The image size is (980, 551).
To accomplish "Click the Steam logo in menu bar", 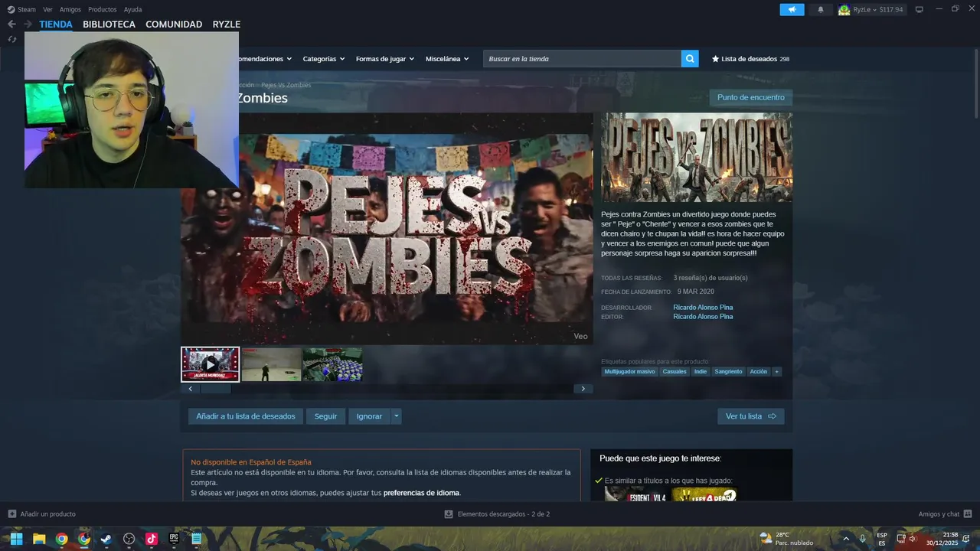I will pyautogui.click(x=11, y=9).
